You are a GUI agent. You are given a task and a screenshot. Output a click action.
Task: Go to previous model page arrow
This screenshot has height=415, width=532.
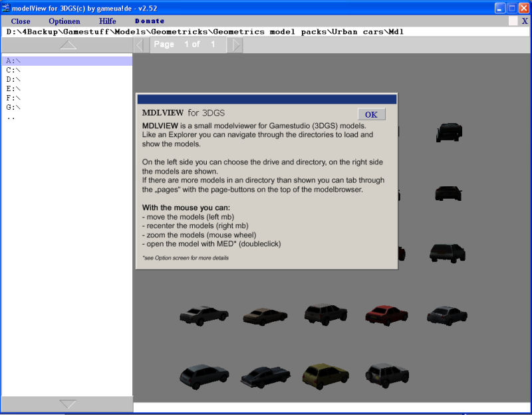pyautogui.click(x=140, y=45)
